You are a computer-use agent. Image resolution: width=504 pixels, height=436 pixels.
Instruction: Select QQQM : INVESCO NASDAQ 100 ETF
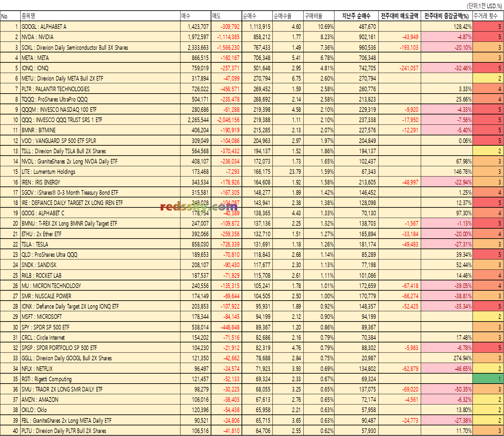tap(100, 109)
